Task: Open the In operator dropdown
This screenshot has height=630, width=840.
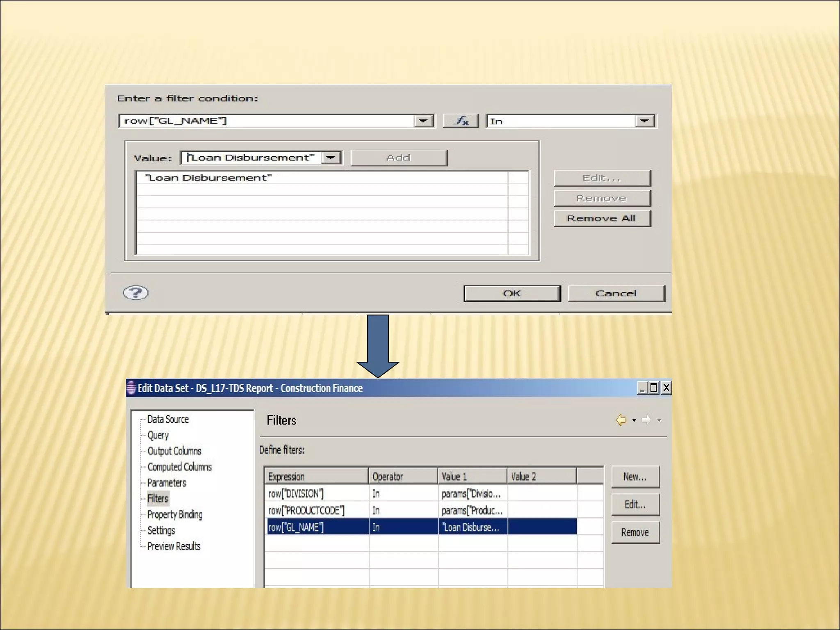Action: (x=644, y=121)
